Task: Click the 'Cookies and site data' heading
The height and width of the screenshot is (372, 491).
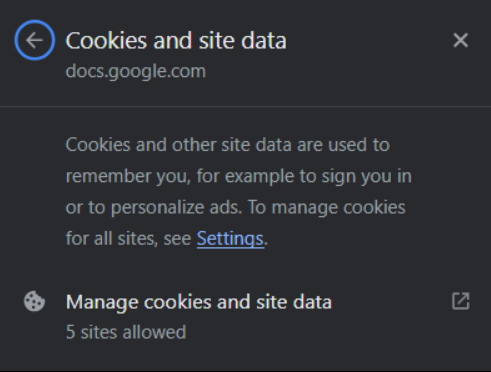Action: [176, 41]
